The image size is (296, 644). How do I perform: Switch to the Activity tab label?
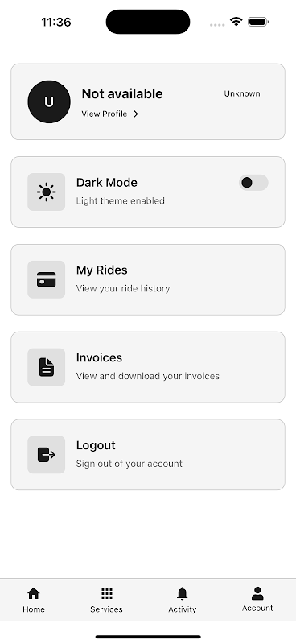[x=183, y=609]
